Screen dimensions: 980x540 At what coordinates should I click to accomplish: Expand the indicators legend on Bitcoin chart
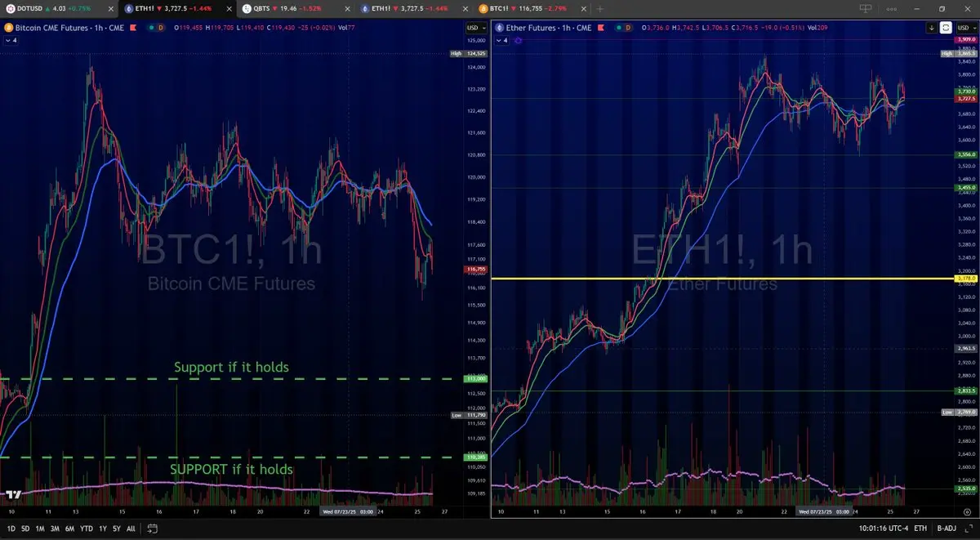(x=11, y=39)
